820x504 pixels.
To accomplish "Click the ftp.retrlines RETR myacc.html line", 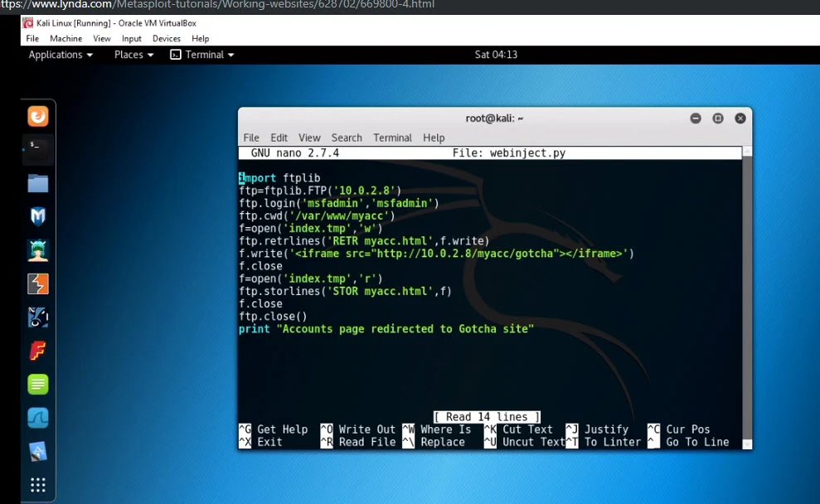I will pyautogui.click(x=364, y=240).
